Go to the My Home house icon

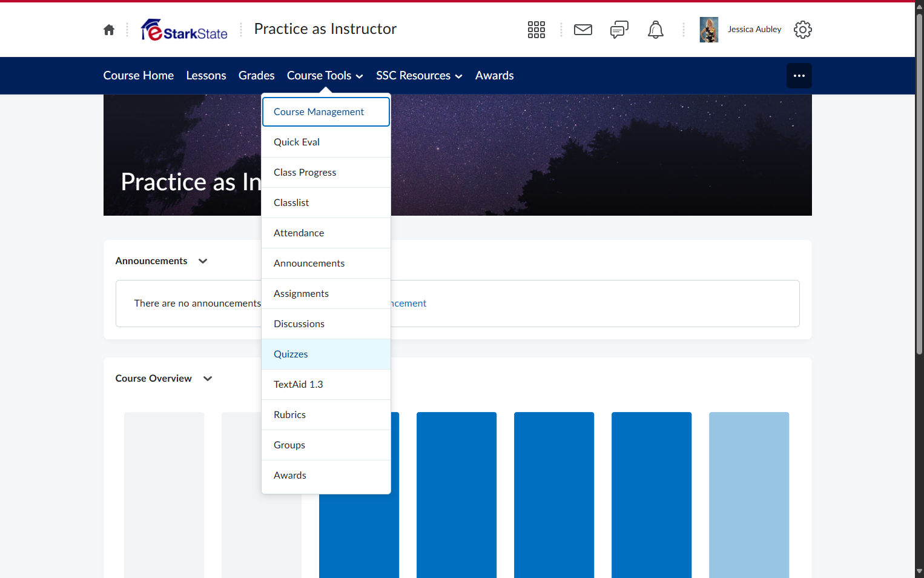[109, 30]
